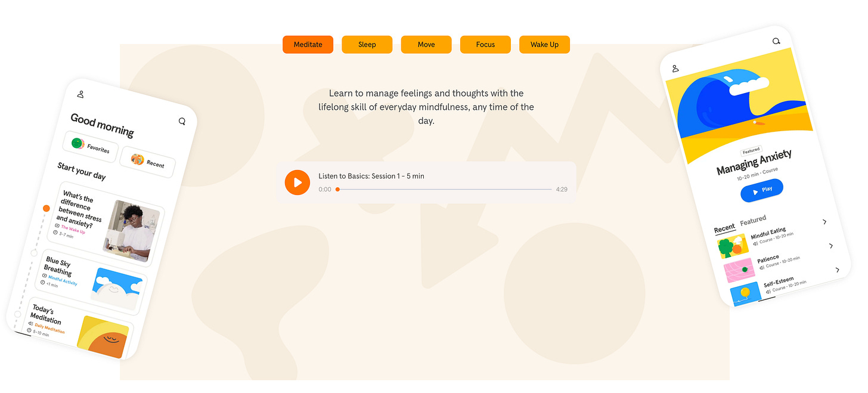This screenshot has height=393, width=868.
Task: Click the orange timeline dot marker
Action: (x=46, y=209)
